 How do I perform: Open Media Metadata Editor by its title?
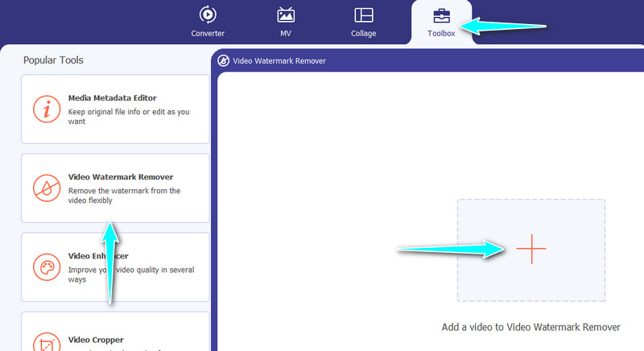112,98
